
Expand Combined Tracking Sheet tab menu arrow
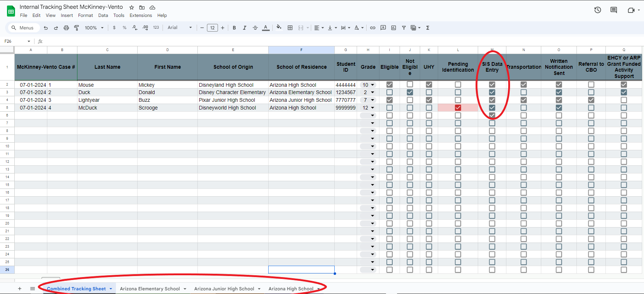(111, 289)
